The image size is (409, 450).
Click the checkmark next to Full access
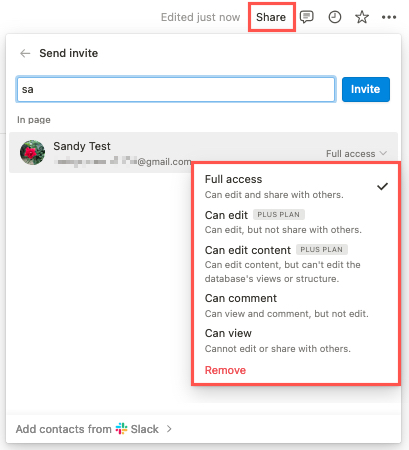pyautogui.click(x=382, y=186)
